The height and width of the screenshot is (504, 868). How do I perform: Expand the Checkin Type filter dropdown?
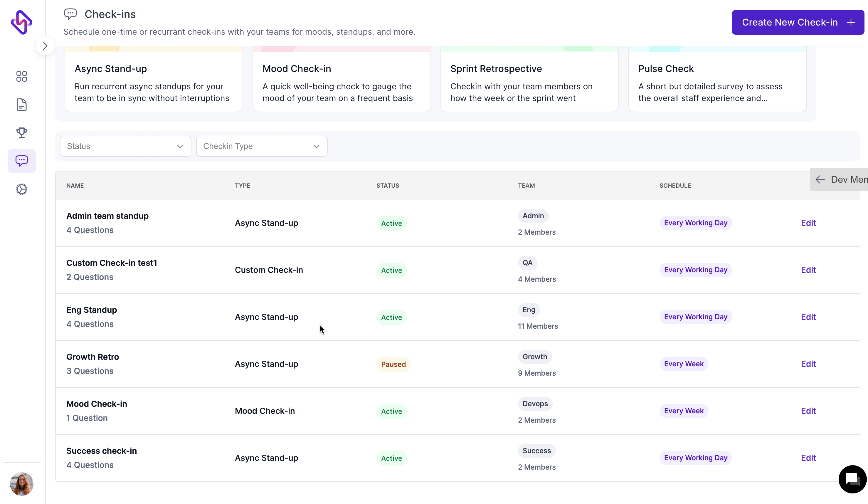click(261, 146)
